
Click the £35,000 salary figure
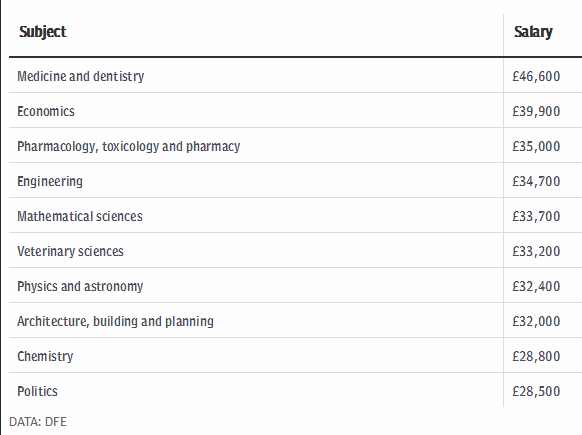point(536,147)
